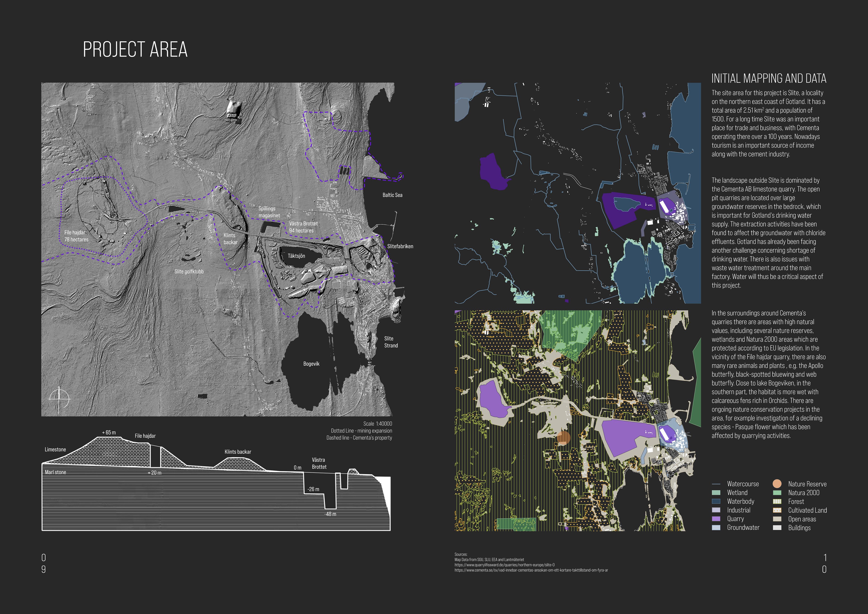The height and width of the screenshot is (614, 868).
Task: Click the File hajdar 78 hectares label
Action: [76, 236]
